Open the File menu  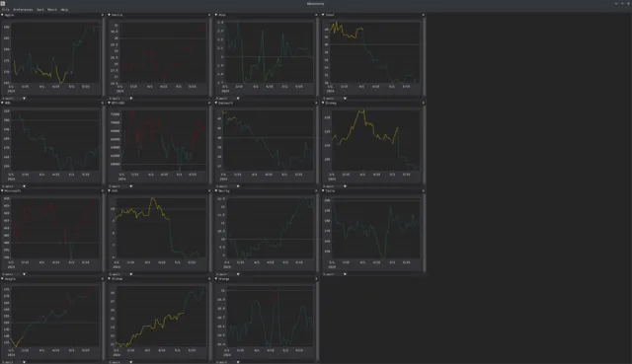click(x=6, y=10)
